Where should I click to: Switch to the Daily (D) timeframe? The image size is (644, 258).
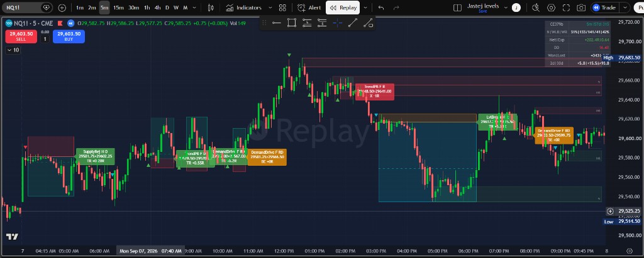167,8
